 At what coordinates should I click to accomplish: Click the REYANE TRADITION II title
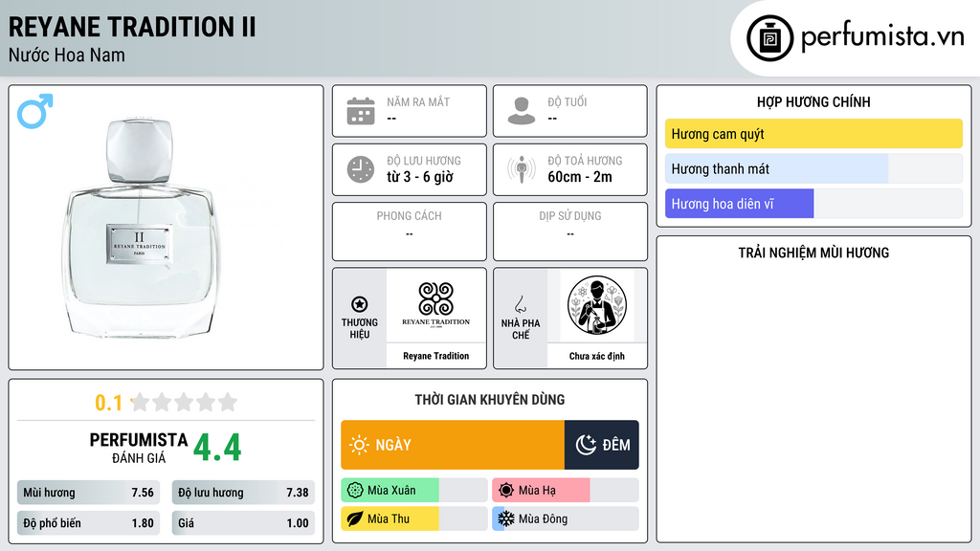[132, 27]
